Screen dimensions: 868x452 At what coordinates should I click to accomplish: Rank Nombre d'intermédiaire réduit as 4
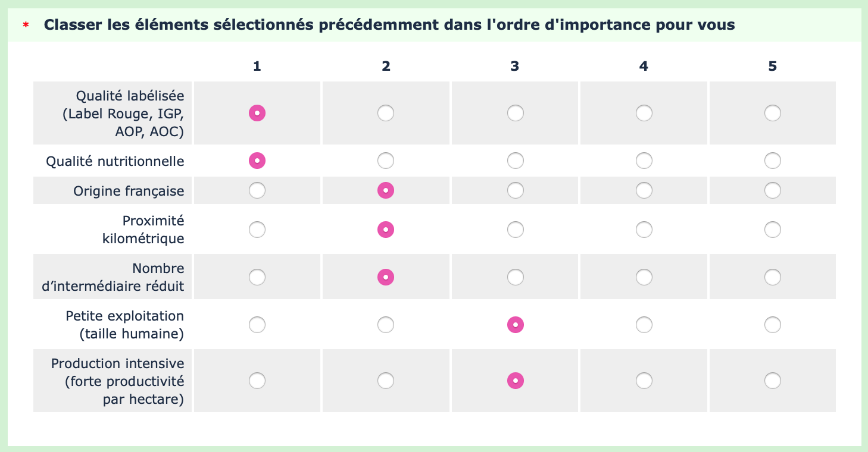[x=644, y=277]
